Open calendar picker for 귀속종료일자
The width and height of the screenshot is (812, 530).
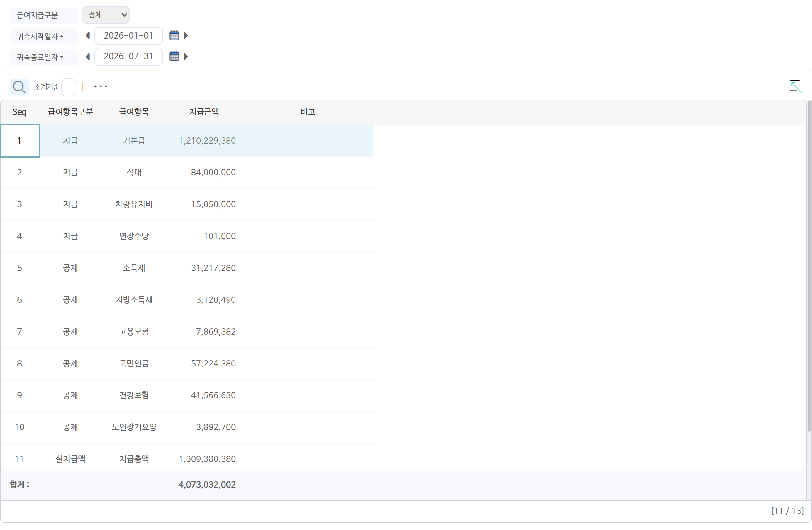click(x=174, y=56)
